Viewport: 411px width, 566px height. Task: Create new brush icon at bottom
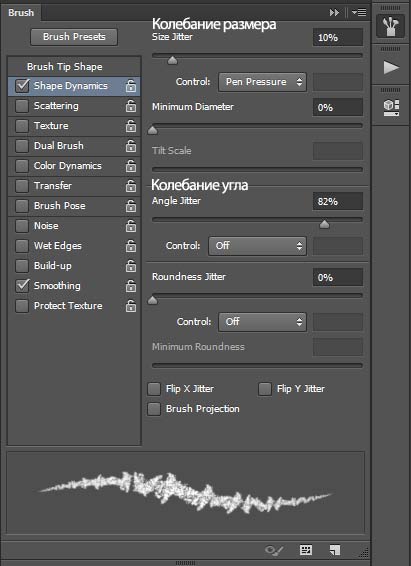(335, 550)
